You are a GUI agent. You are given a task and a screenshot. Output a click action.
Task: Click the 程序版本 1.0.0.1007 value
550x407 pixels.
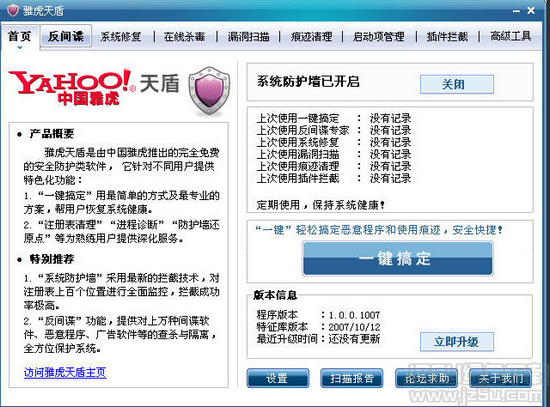(x=354, y=315)
